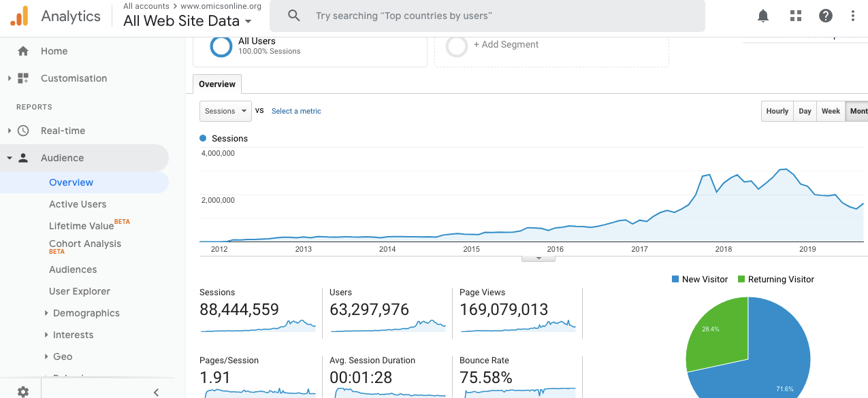Click the + Add Segment button
Image resolution: width=868 pixels, height=398 pixels.
coord(506,44)
